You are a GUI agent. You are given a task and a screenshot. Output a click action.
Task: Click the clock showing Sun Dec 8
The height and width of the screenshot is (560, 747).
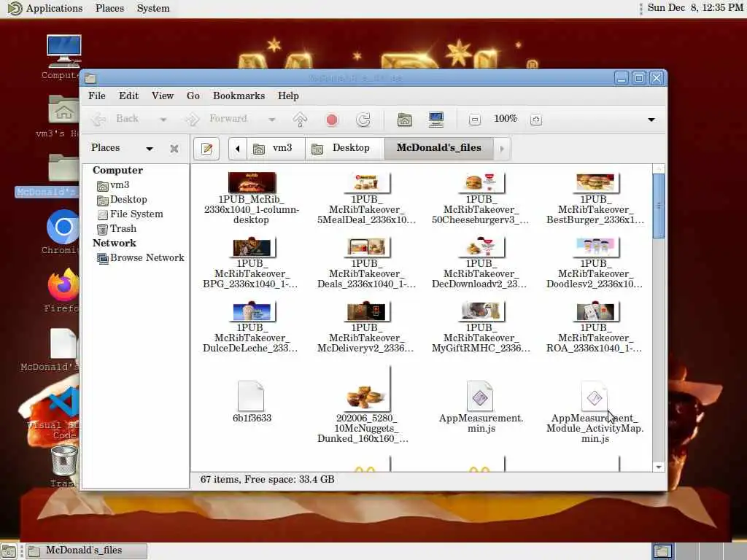point(694,7)
